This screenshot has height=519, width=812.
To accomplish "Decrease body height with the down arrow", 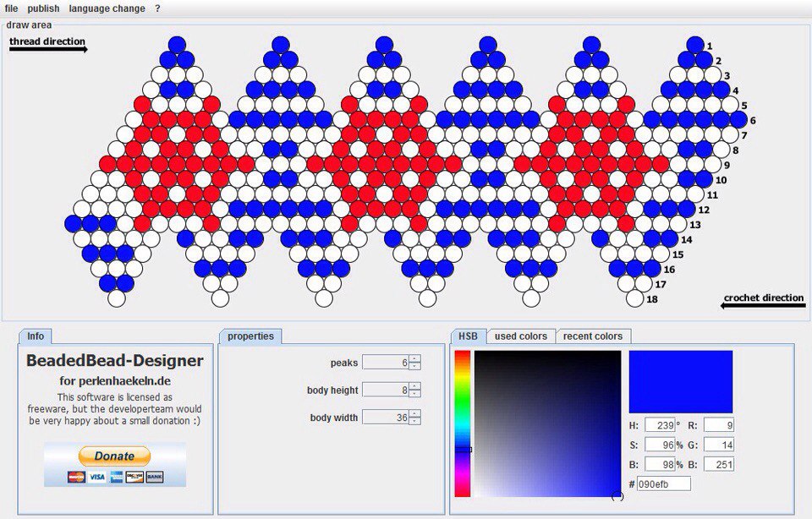I will pos(414,393).
